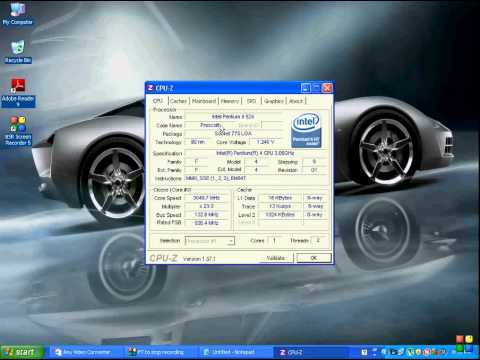Click the OK button in CPU-Z
Image resolution: width=480 pixels, height=360 pixels.
(314, 258)
